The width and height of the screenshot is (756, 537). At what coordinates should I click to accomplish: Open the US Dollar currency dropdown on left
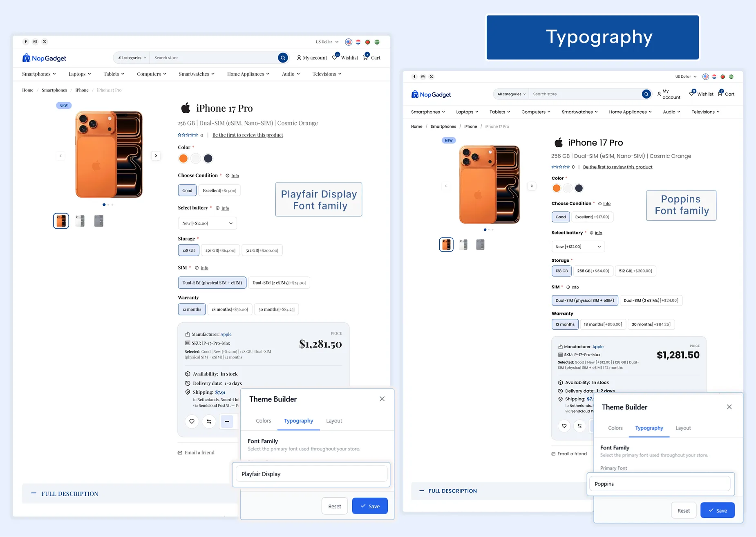(x=327, y=42)
